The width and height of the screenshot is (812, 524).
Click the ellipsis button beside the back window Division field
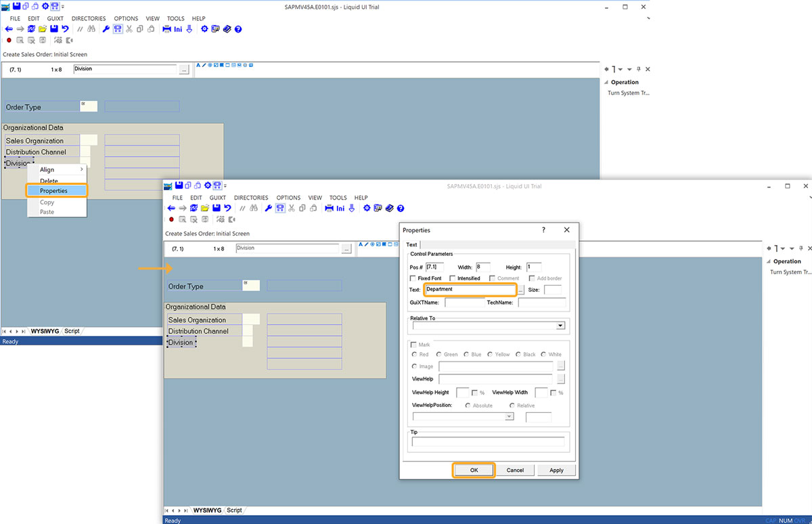[184, 69]
